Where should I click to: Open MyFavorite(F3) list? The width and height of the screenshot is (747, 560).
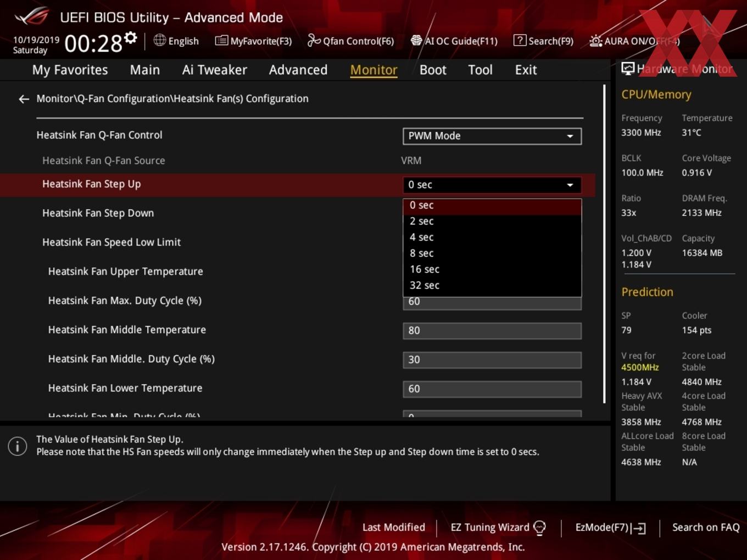253,41
